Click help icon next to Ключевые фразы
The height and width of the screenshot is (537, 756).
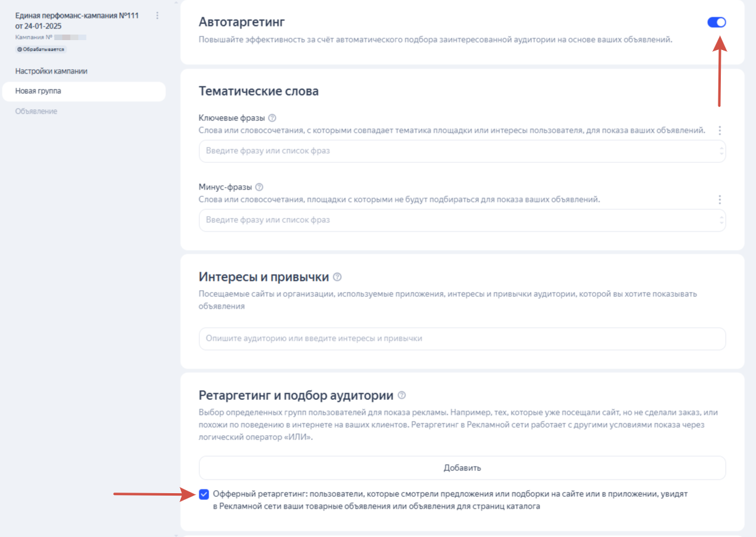click(272, 118)
